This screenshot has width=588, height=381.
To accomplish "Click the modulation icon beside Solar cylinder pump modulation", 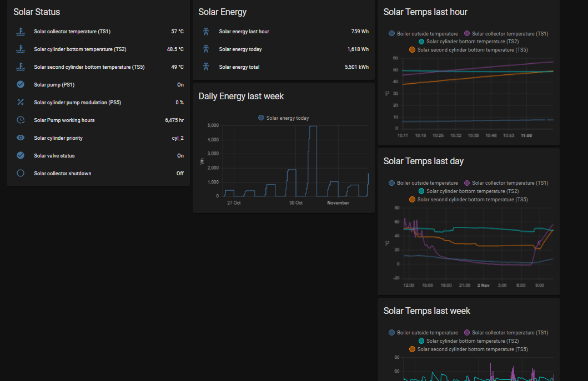I will coord(21,102).
